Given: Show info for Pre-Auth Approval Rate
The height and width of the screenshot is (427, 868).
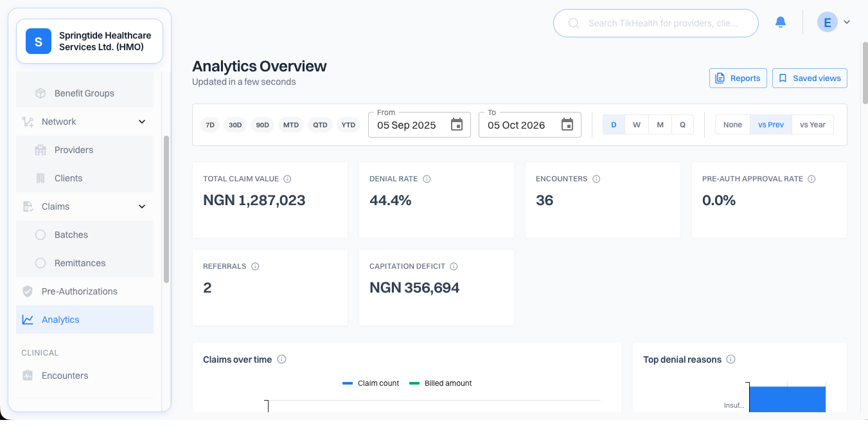Looking at the screenshot, I should click(811, 179).
